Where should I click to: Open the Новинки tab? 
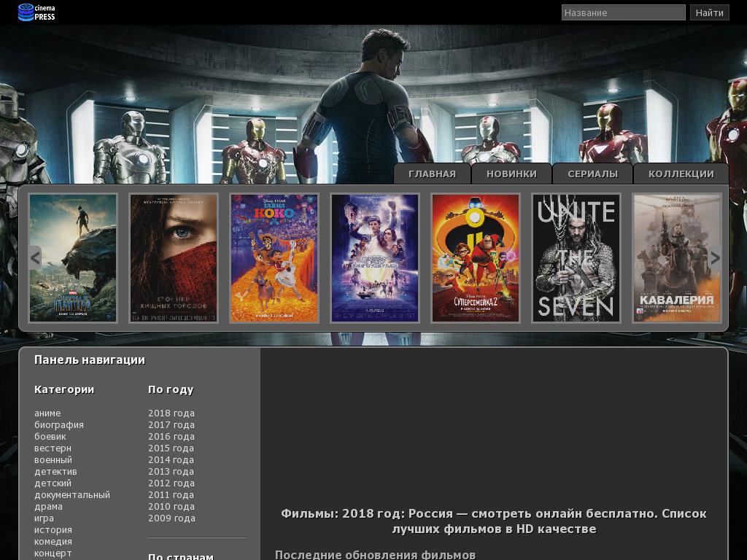coord(511,174)
